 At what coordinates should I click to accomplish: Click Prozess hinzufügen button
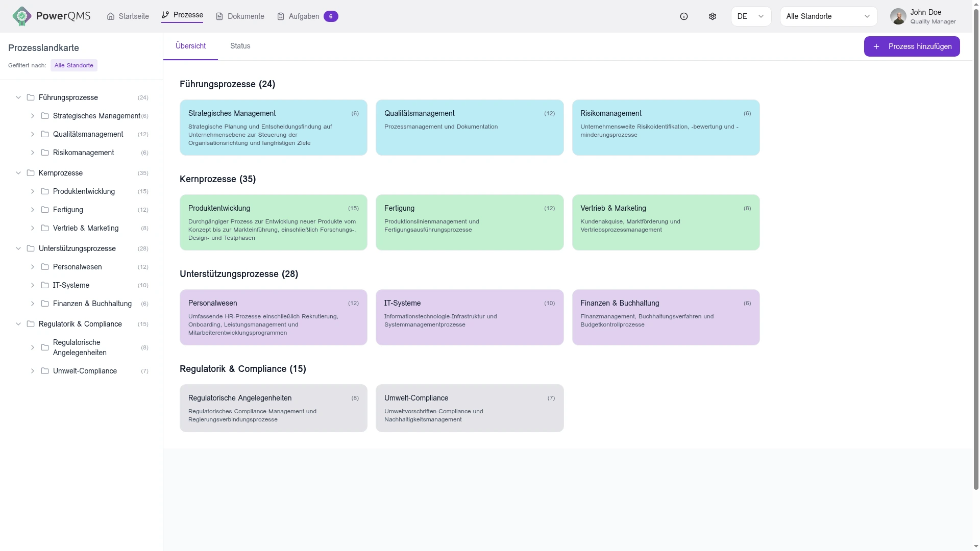click(912, 46)
